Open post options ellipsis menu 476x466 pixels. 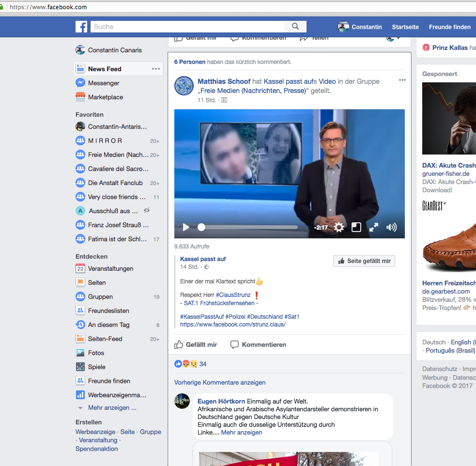(402, 80)
